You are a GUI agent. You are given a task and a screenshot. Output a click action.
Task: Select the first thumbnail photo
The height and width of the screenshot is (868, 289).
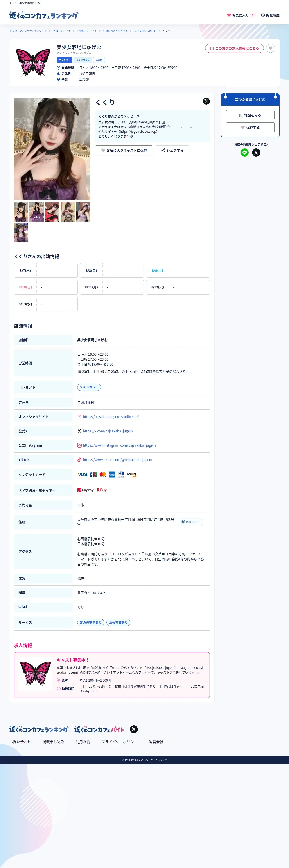click(21, 212)
